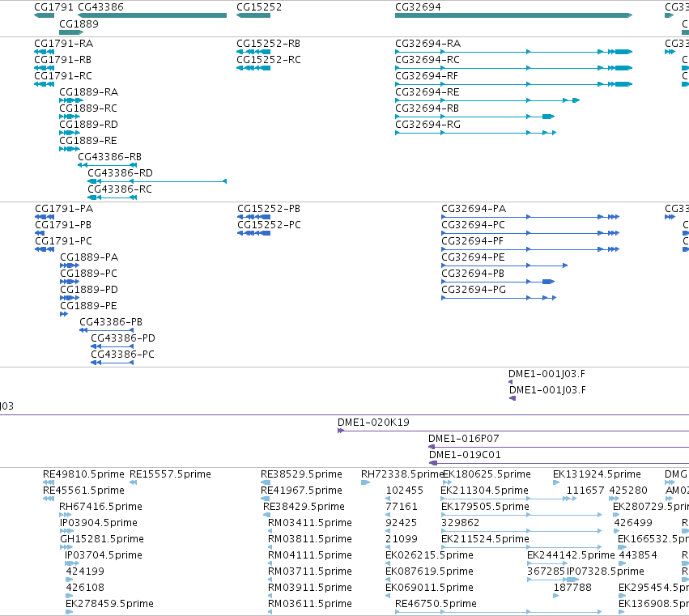Viewport: 689px width, 616px height.
Task: Select EST RH67416.5prime
Action: click(100, 507)
